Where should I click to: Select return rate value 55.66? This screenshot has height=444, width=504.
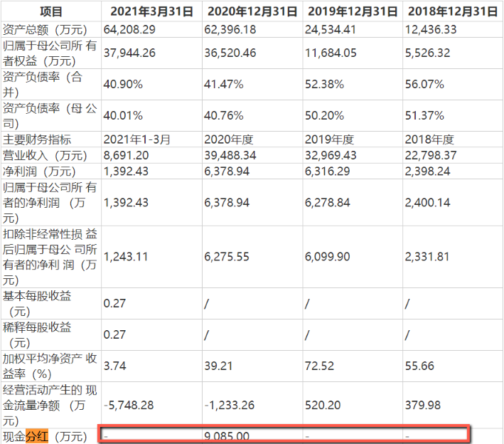click(419, 366)
